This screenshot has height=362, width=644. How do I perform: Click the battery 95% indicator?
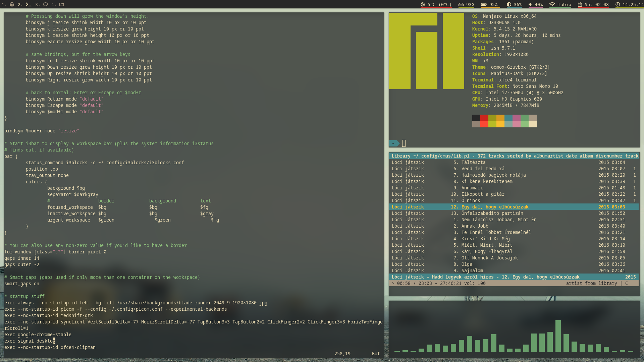490,4
